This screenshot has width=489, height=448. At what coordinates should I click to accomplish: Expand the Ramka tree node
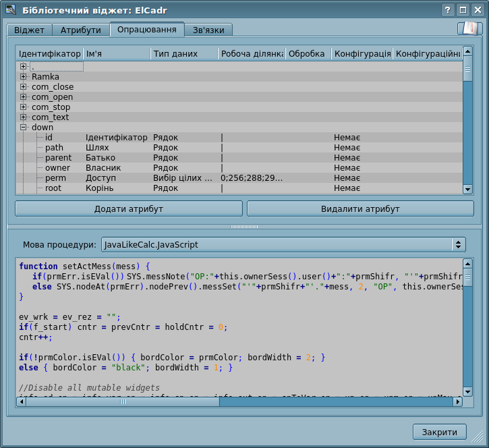pyautogui.click(x=23, y=77)
